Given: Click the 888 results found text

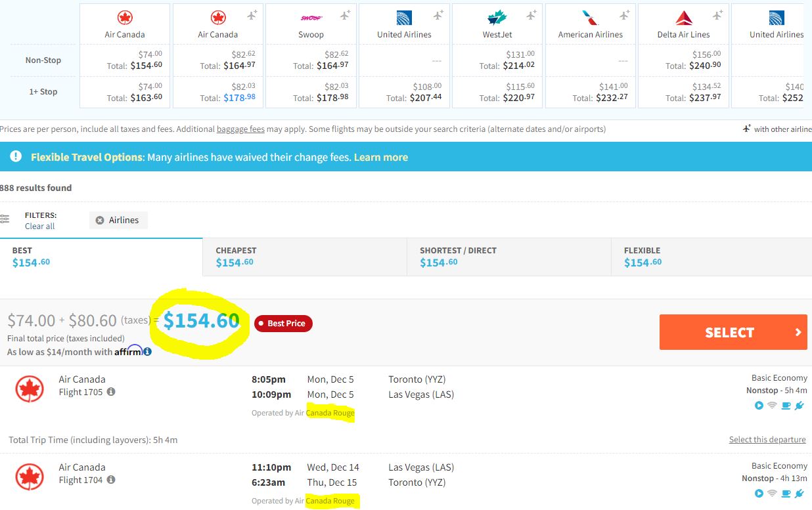Looking at the screenshot, I should (x=36, y=188).
